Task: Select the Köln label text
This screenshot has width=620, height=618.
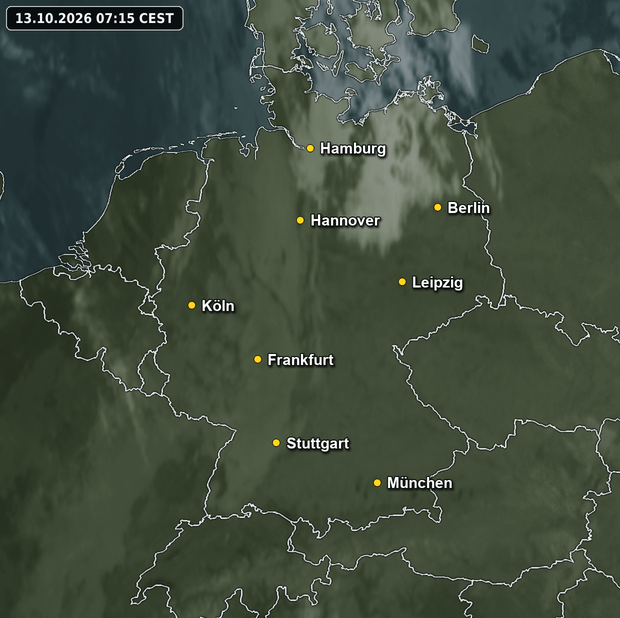Action: [218, 306]
